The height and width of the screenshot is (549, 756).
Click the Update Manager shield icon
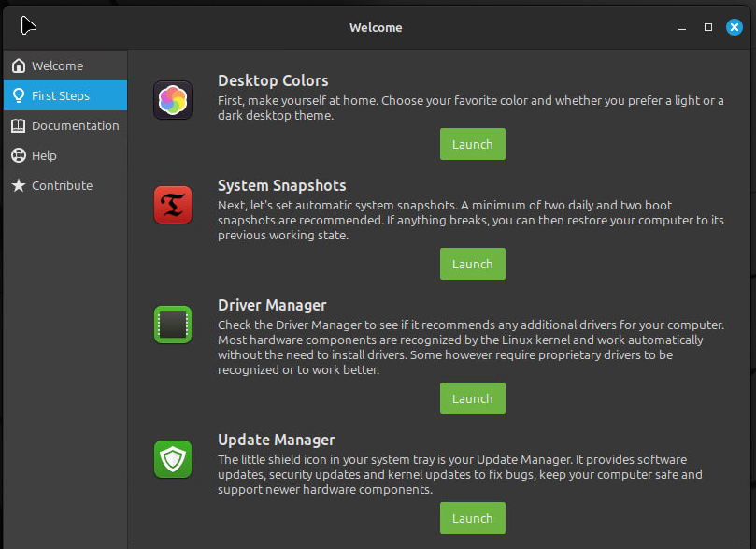click(173, 459)
